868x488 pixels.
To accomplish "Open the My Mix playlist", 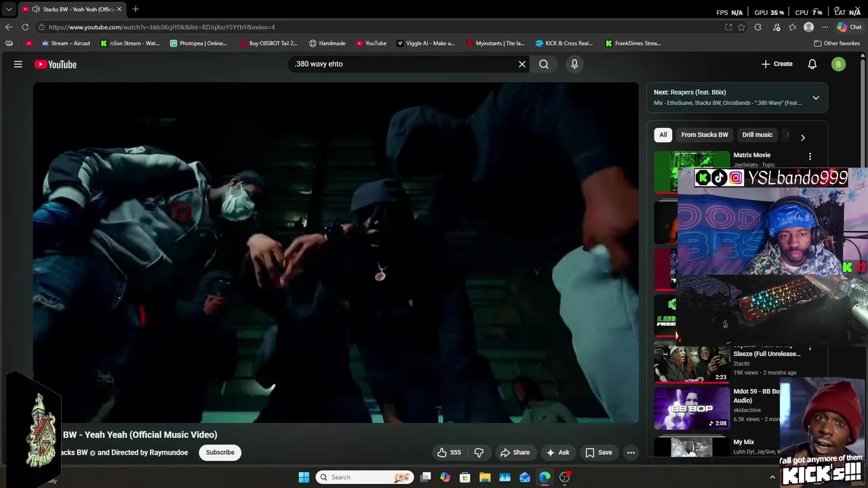I will pos(744,442).
